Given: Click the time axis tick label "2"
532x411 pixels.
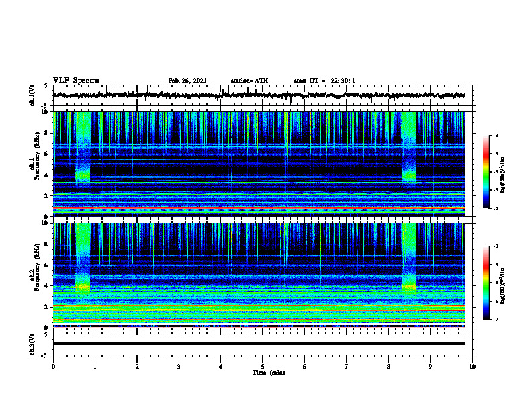Looking at the screenshot, I should pos(137,367).
